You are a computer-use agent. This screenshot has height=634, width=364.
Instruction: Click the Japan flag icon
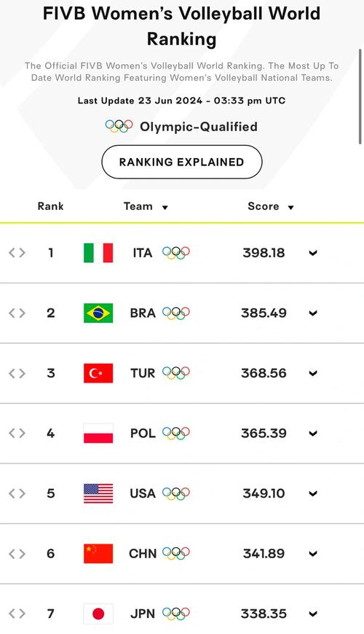click(98, 614)
